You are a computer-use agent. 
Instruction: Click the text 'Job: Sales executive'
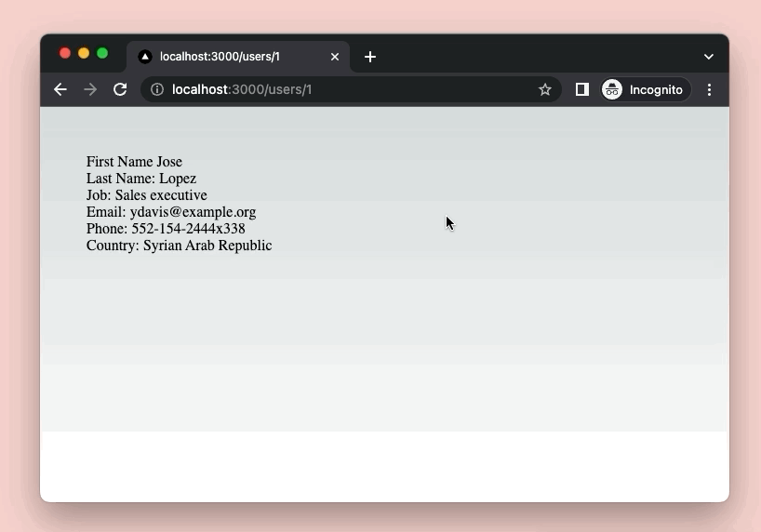coord(147,195)
